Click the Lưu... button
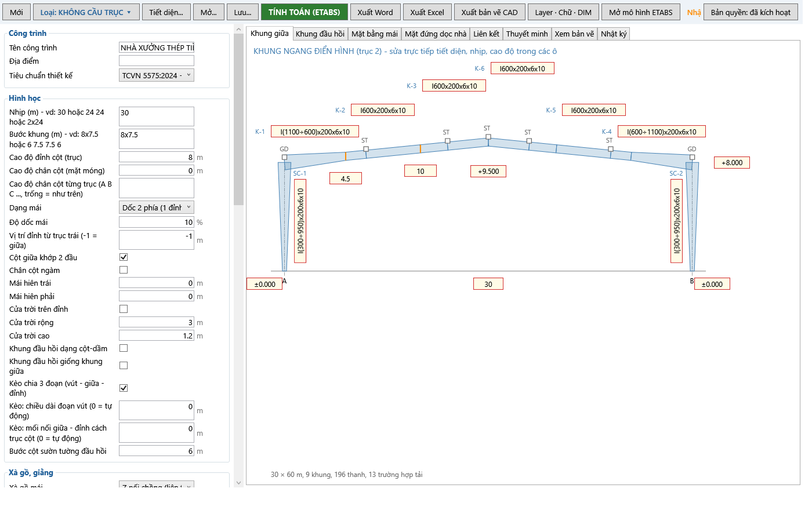Image resolution: width=812 pixels, height=510 pixels. (243, 12)
